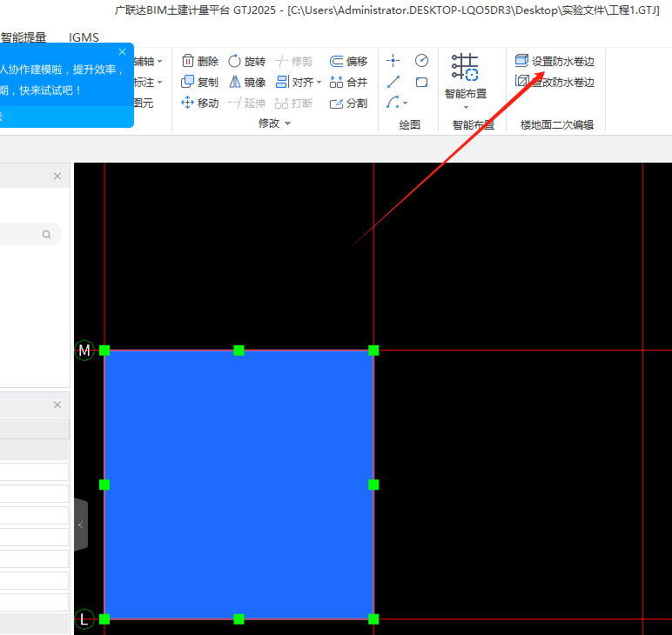Click axis label L bubble
The width and height of the screenshot is (672, 635).
(x=84, y=618)
